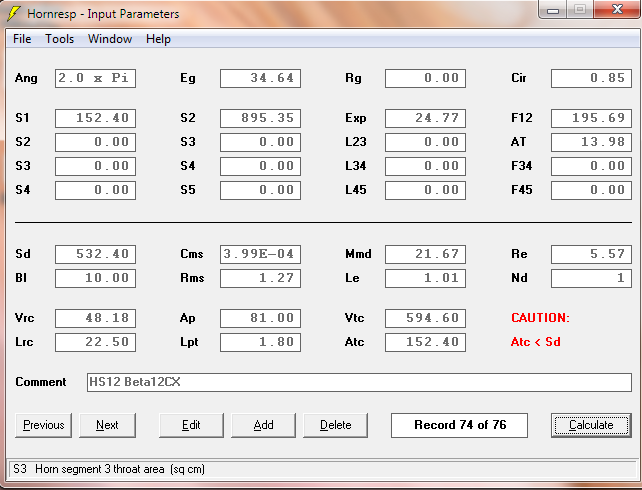Select the Exp field showing 24.77
642x490 pixels.
coord(425,118)
